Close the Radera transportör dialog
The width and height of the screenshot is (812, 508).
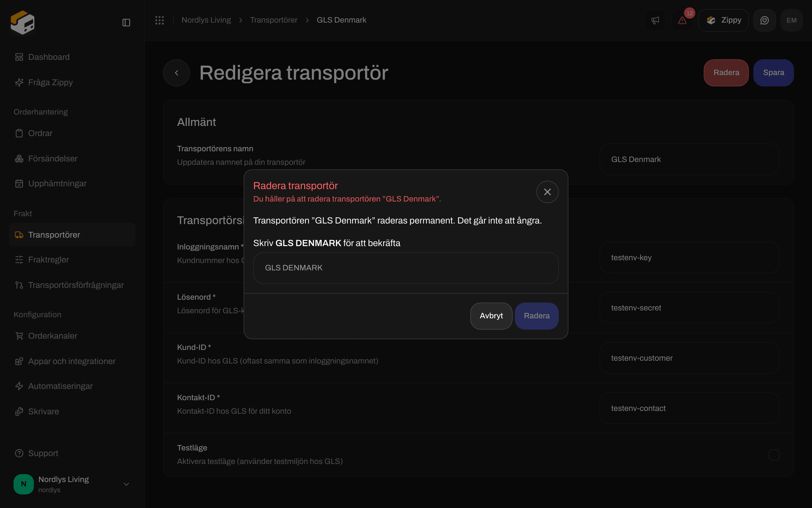(x=547, y=192)
